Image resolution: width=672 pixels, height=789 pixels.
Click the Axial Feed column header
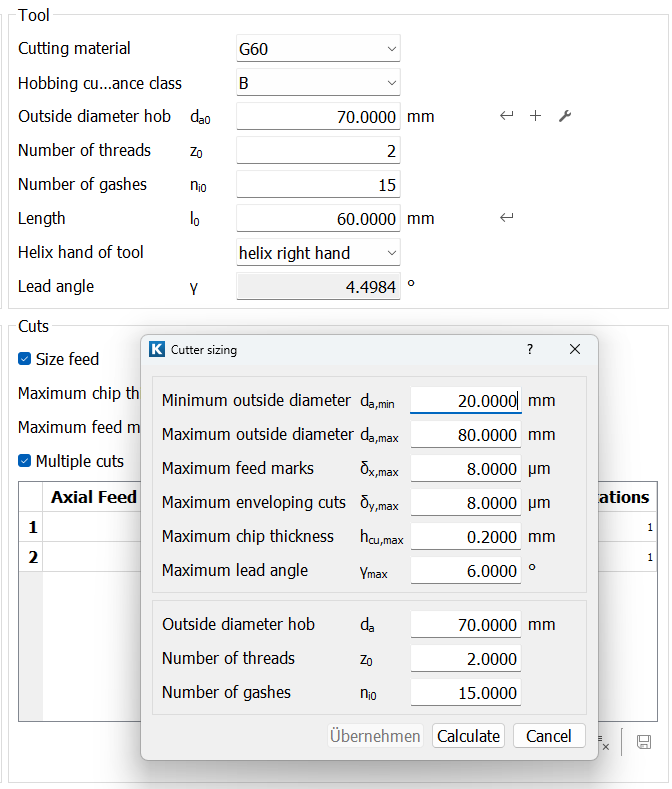94,497
